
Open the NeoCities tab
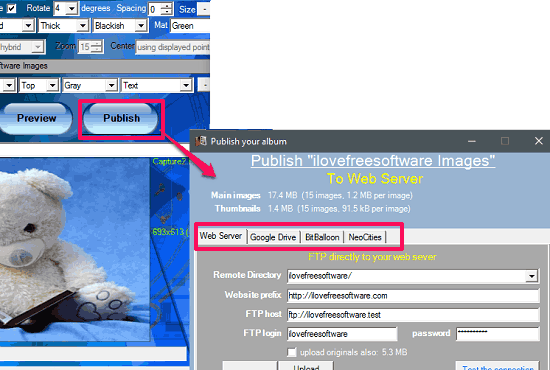[x=365, y=237]
